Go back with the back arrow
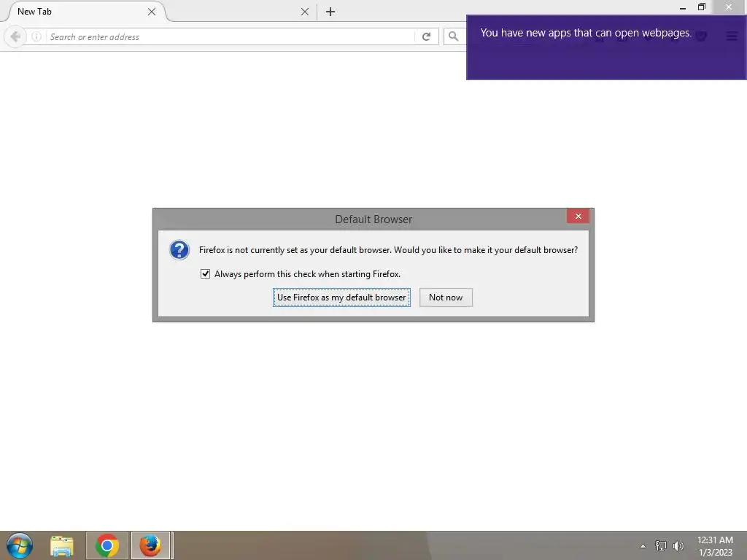This screenshot has width=747, height=560. click(x=15, y=36)
